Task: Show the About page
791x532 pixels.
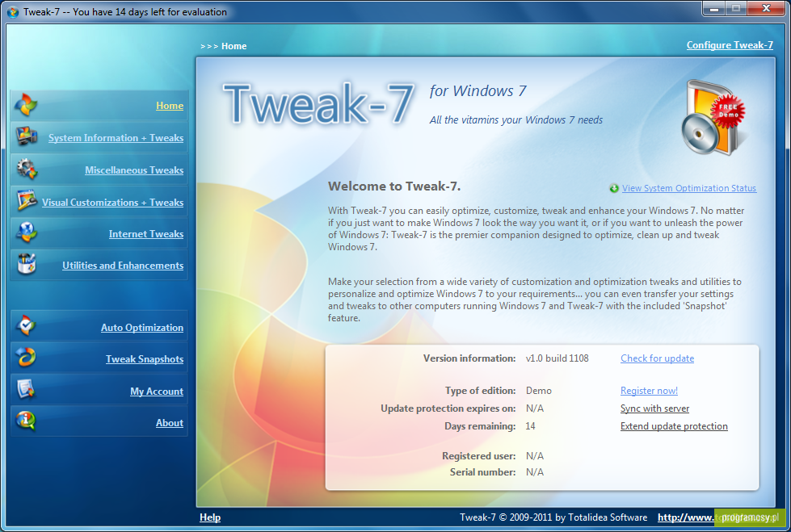Action: (x=170, y=423)
